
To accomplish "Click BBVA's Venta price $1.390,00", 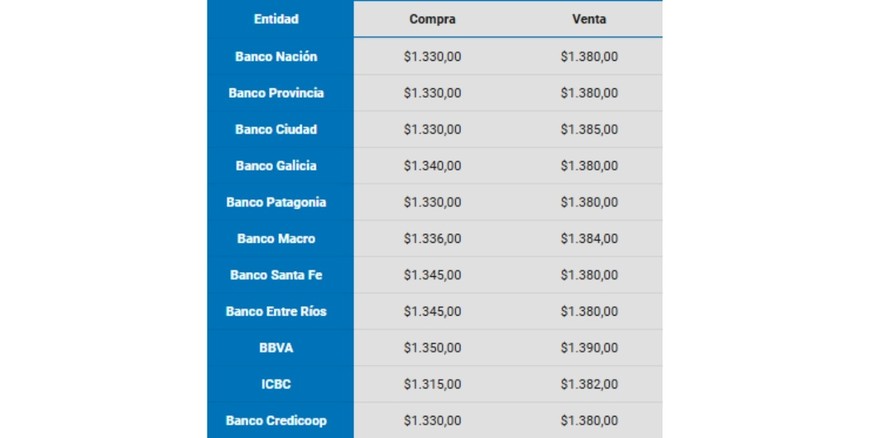I will (x=589, y=348).
